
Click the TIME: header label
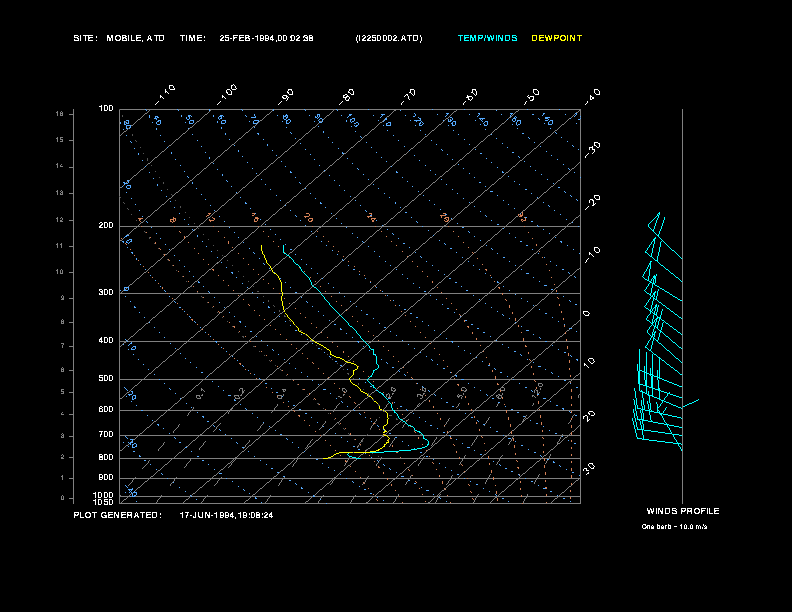pos(192,38)
